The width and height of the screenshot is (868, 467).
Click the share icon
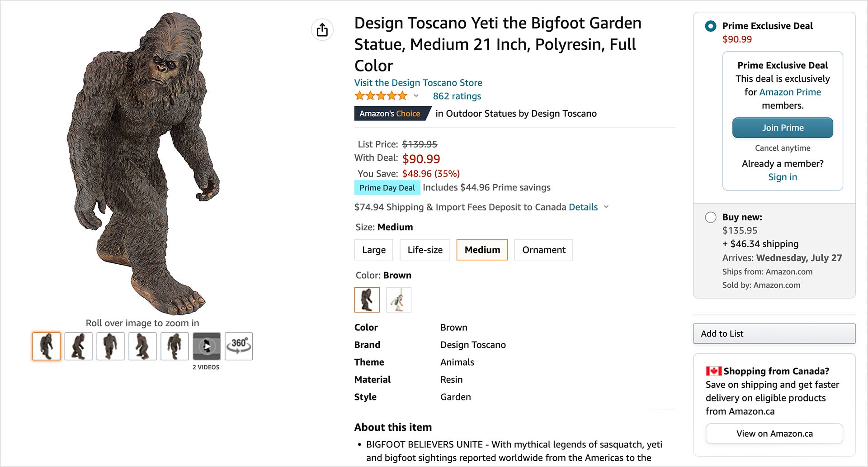[x=322, y=29]
